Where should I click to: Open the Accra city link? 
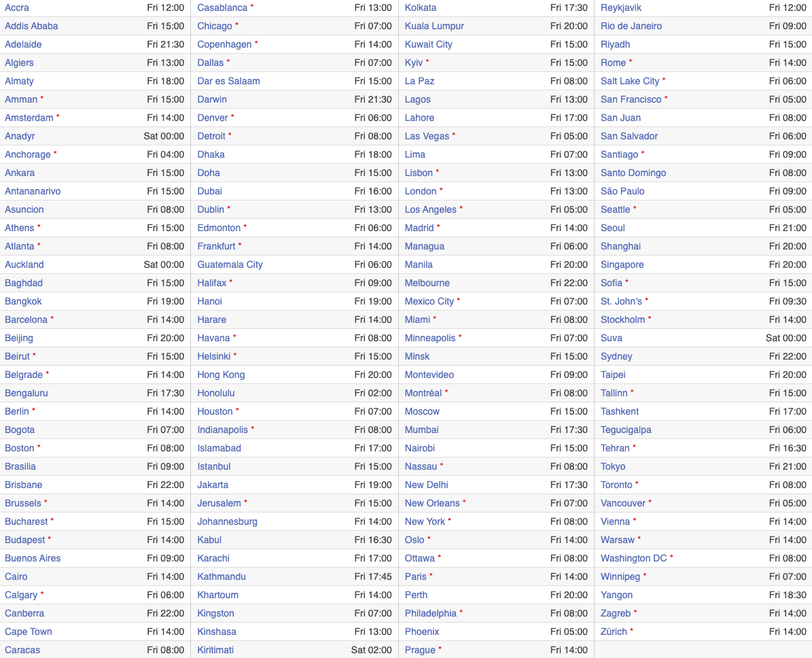click(x=17, y=7)
